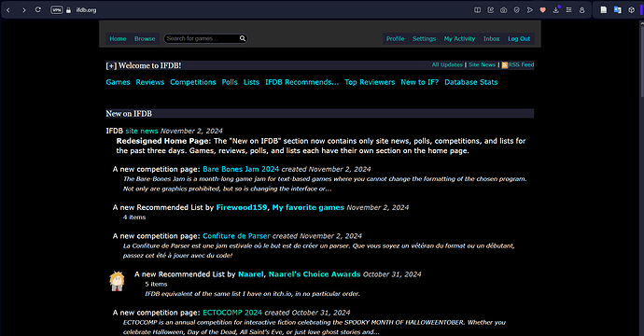Click the orange RSS feed icon

click(x=505, y=65)
